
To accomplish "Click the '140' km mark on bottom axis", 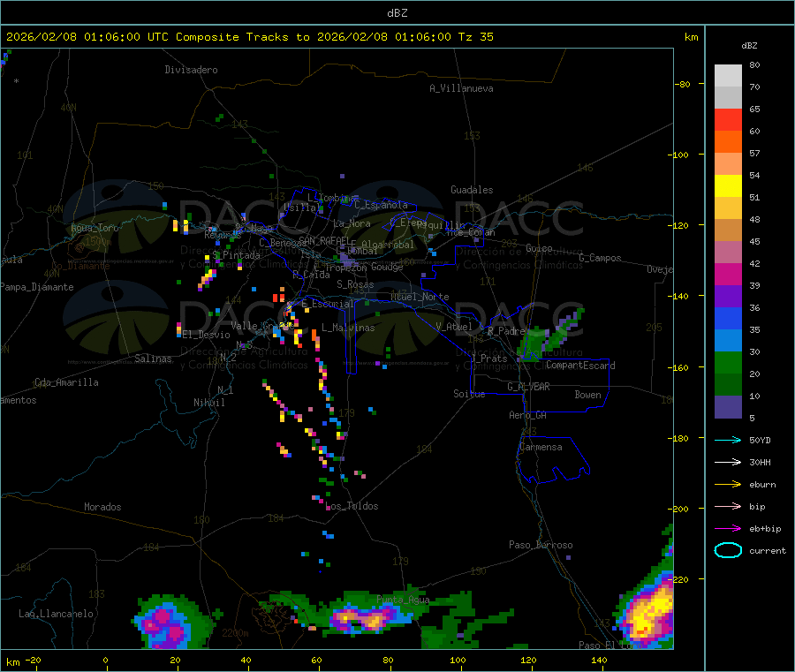I will click(599, 660).
